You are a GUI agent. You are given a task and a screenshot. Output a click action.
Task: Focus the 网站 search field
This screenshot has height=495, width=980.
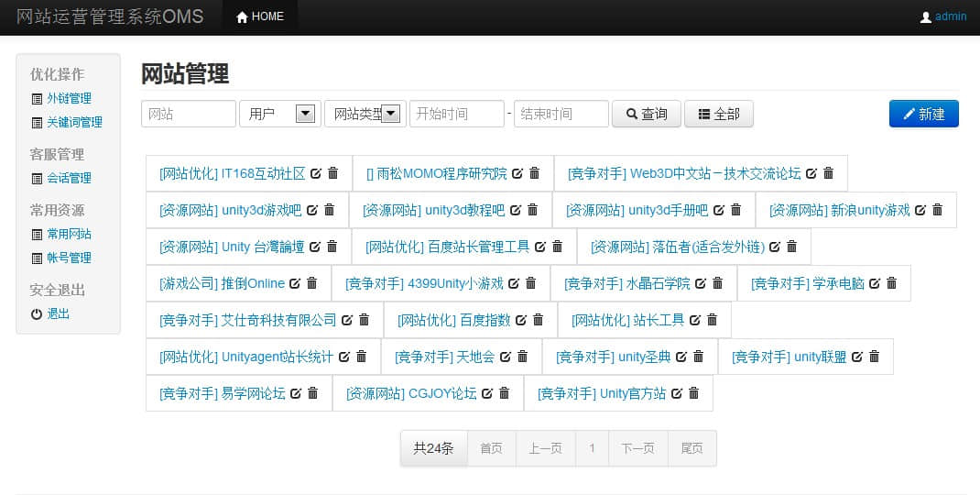[189, 114]
